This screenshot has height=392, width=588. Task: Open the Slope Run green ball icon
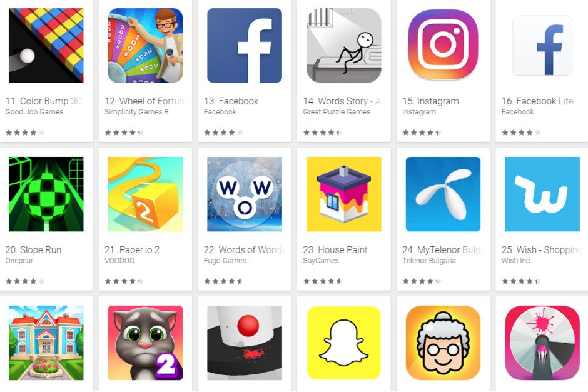(46, 194)
